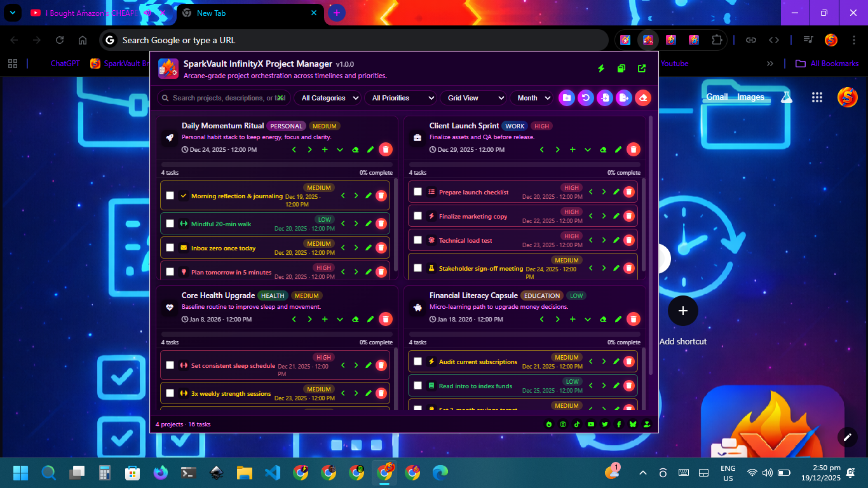Check off Morning reflection & journaling task
868x488 pixels.
point(170,196)
